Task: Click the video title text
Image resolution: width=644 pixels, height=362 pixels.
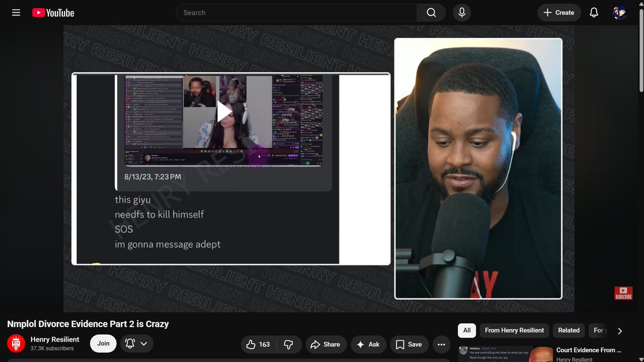Action: click(x=88, y=324)
